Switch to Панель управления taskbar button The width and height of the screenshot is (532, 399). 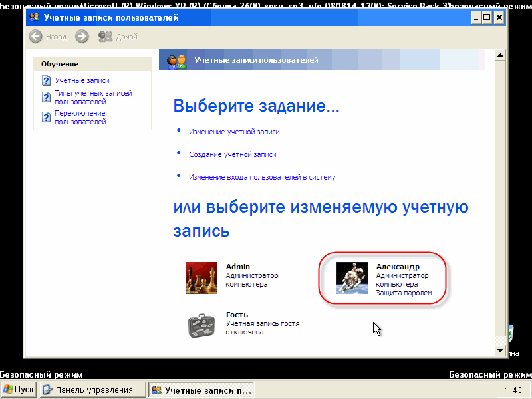(x=92, y=390)
